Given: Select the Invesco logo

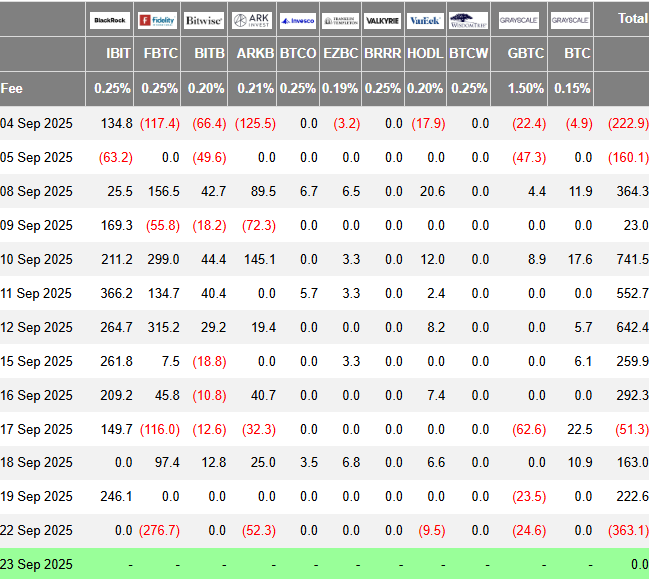Looking at the screenshot, I should click(297, 20).
